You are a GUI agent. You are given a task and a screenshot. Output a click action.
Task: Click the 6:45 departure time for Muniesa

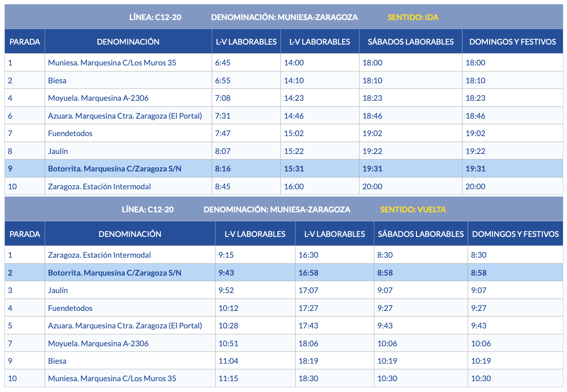pos(223,62)
